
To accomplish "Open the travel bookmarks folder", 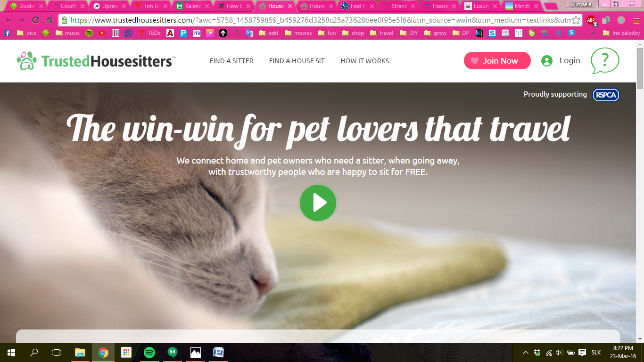I will [382, 33].
